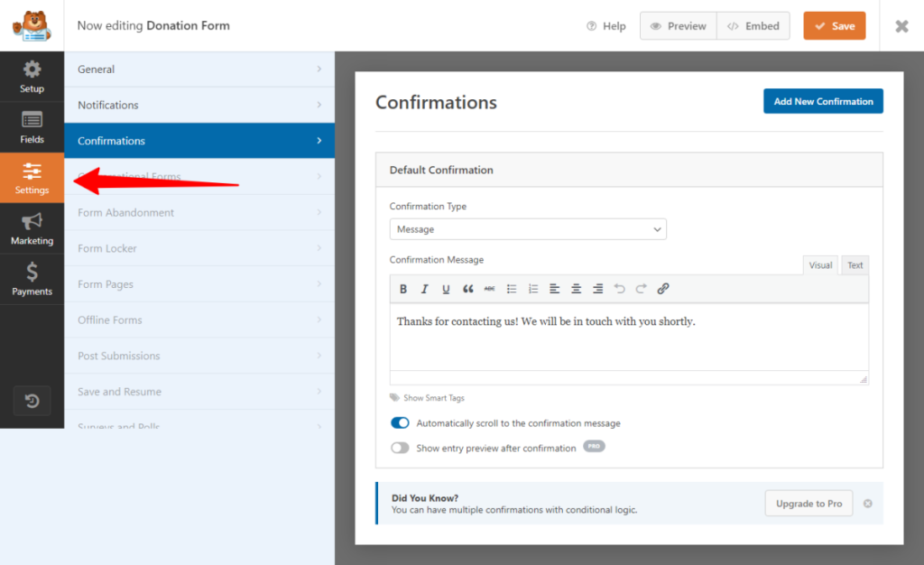Select the Confirmations menu item
924x565 pixels.
coord(199,141)
